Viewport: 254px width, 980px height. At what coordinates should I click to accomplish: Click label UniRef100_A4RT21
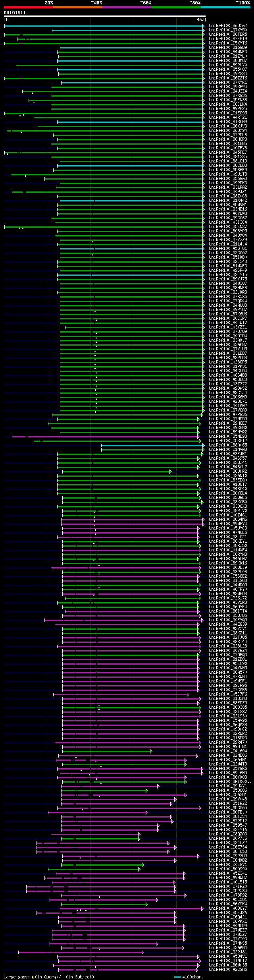pos(228,118)
